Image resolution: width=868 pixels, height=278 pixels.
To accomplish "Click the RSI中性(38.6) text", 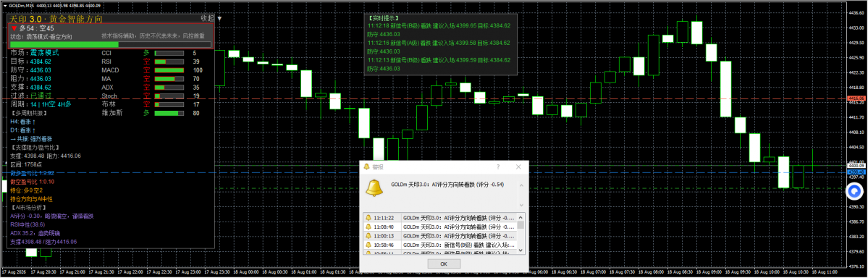I will 28,224.
